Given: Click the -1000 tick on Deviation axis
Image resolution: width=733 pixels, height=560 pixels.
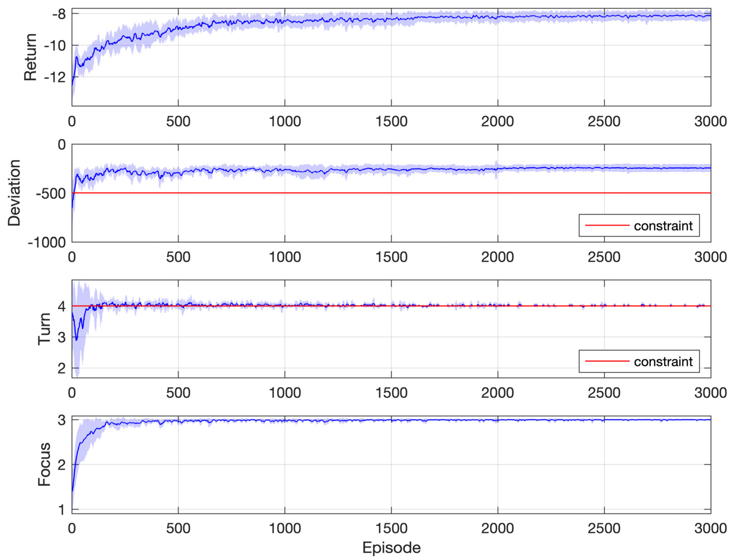Looking at the screenshot, I should pyautogui.click(x=47, y=243).
